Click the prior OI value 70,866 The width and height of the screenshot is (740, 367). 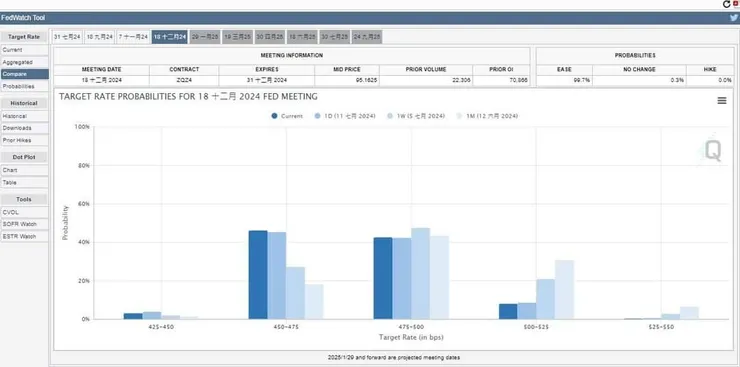[x=518, y=81]
